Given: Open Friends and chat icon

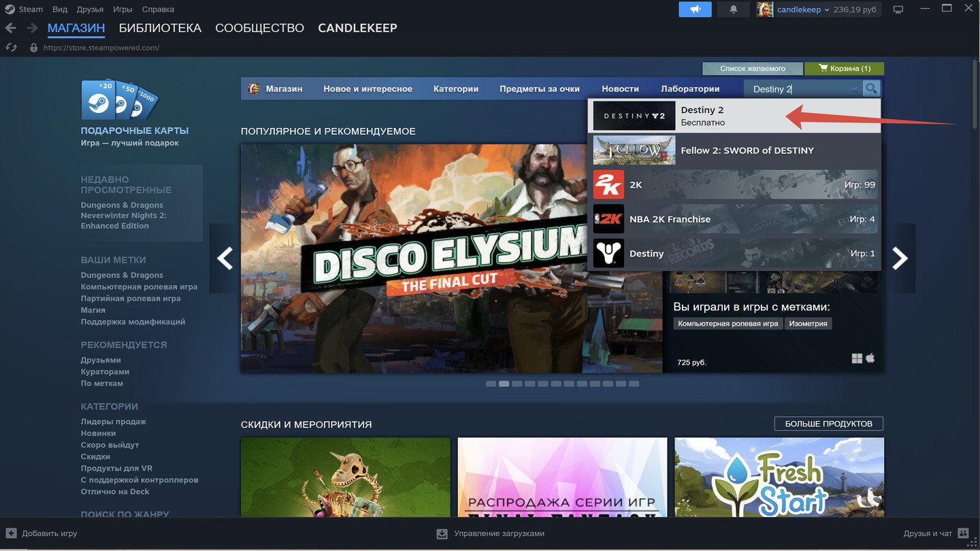Looking at the screenshot, I should pyautogui.click(x=963, y=533).
